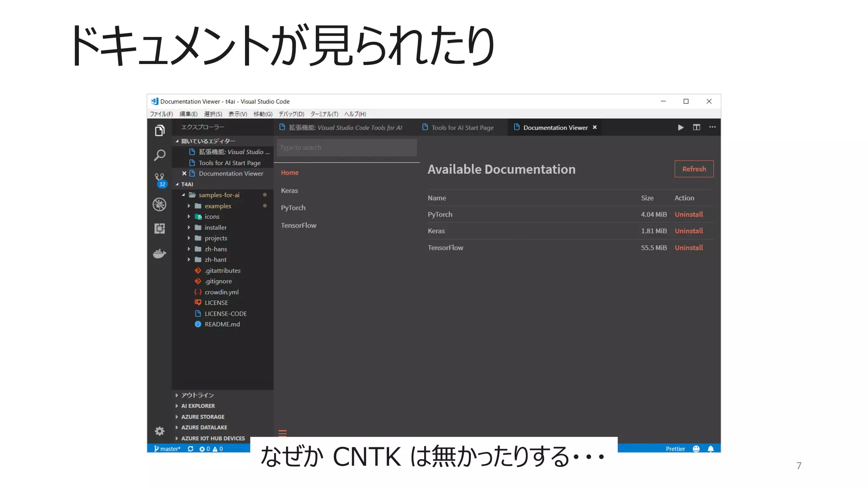
Task: Open the 表示(V) menu
Action: pyautogui.click(x=238, y=114)
